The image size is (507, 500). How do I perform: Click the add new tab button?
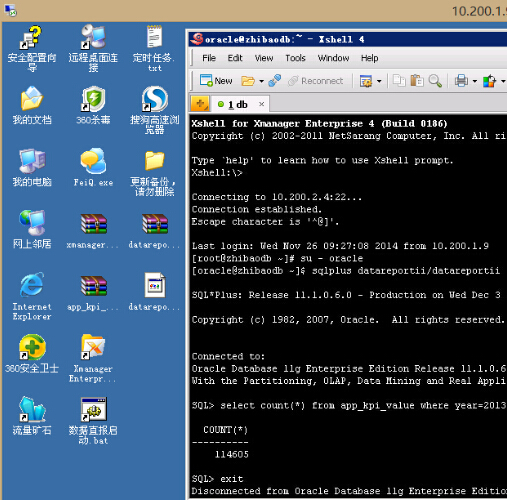tap(200, 104)
